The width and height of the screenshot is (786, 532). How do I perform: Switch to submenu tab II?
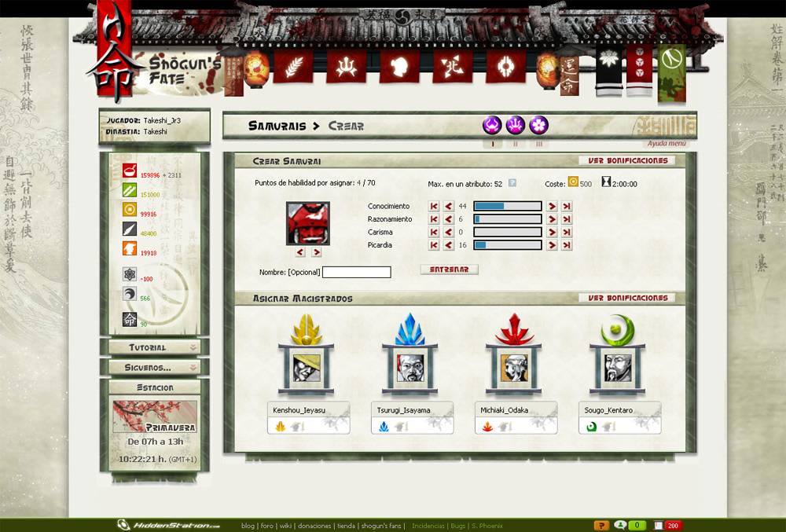[516, 144]
